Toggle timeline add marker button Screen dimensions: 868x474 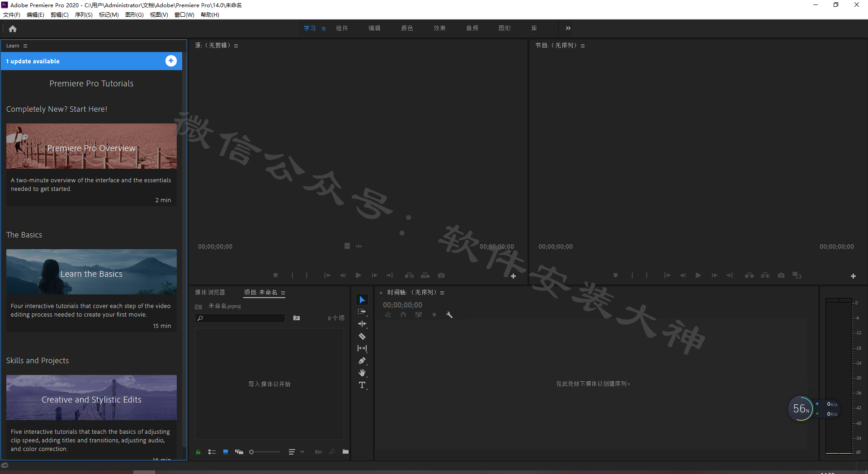[434, 315]
